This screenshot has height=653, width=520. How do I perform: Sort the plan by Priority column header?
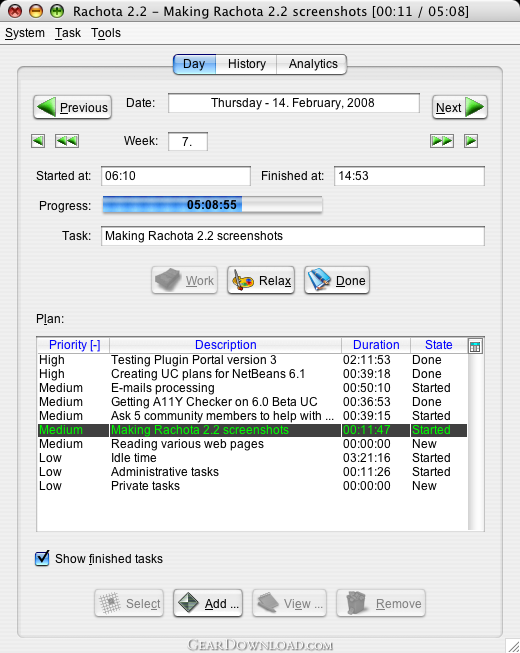(x=74, y=345)
